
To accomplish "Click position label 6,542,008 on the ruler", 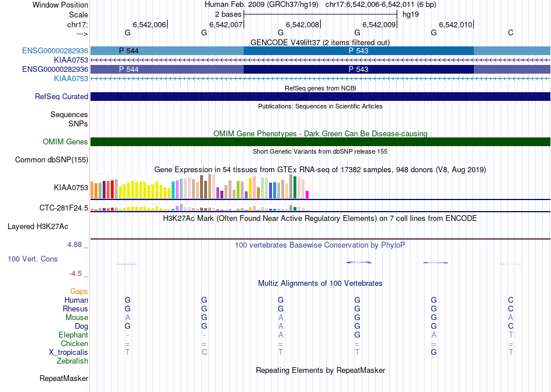I will pyautogui.click(x=302, y=24).
